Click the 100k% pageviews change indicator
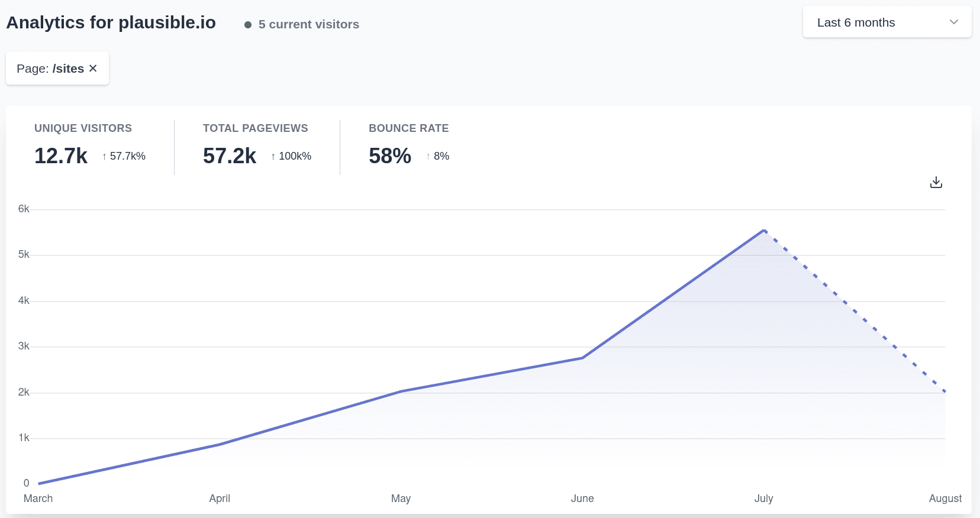The height and width of the screenshot is (518, 980). [291, 156]
